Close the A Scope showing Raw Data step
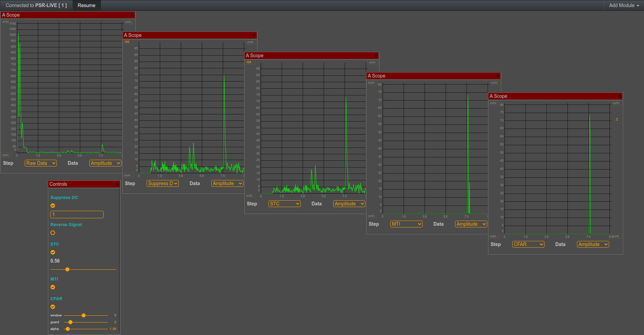Viewport: 644px width, 335px height. (x=132, y=15)
